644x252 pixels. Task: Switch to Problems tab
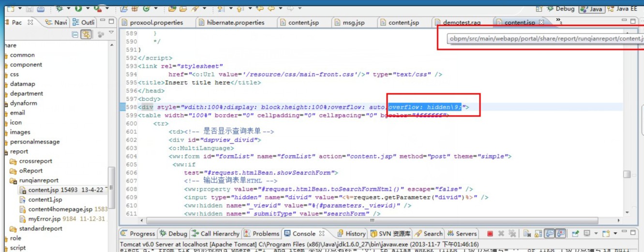coord(262,234)
